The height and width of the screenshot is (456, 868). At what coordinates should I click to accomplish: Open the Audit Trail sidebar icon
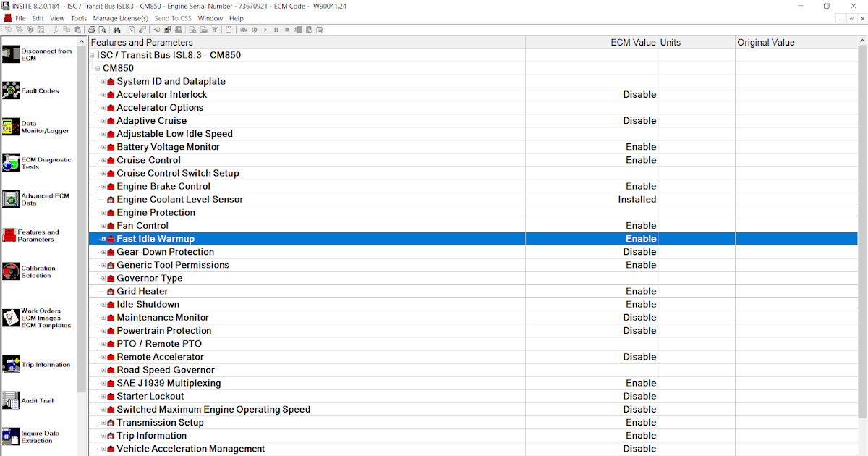point(11,400)
